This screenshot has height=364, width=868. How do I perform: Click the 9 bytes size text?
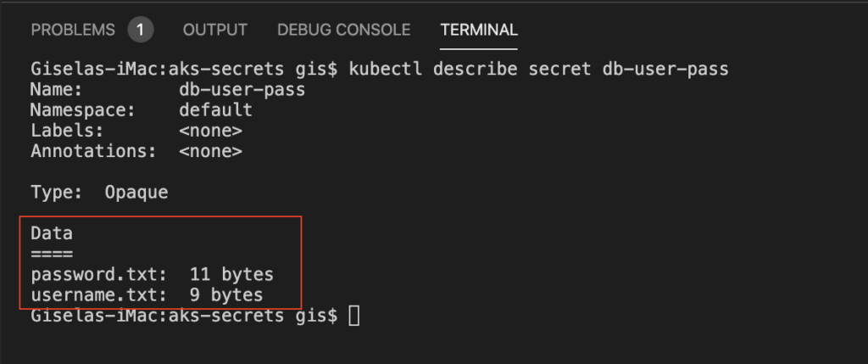[226, 294]
